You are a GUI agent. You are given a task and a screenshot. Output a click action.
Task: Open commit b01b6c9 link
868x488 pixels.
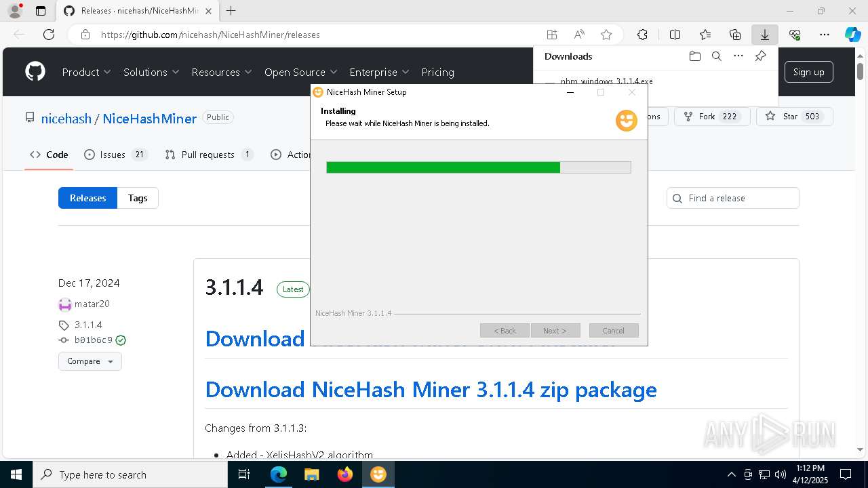coord(94,340)
